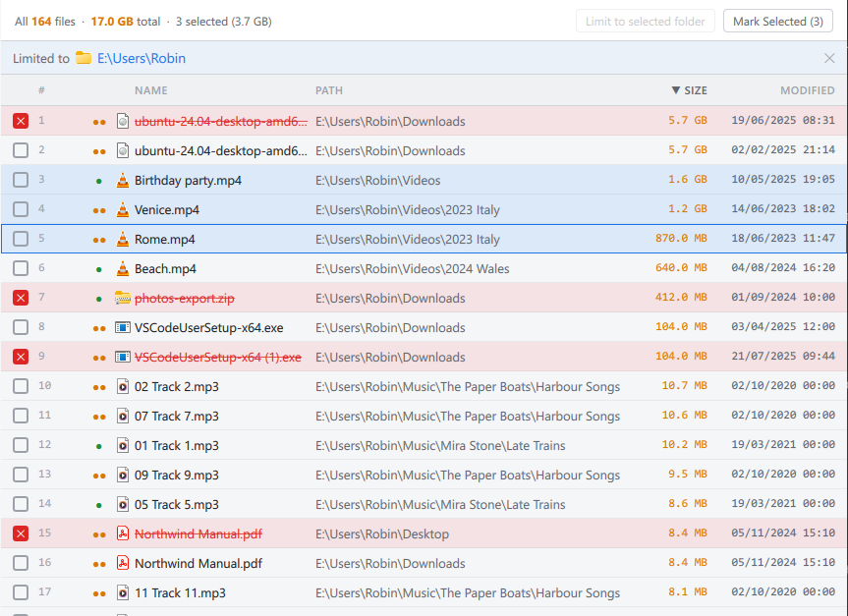Click the Limit to selected folder button
This screenshot has height=616, width=848.
[x=646, y=21]
